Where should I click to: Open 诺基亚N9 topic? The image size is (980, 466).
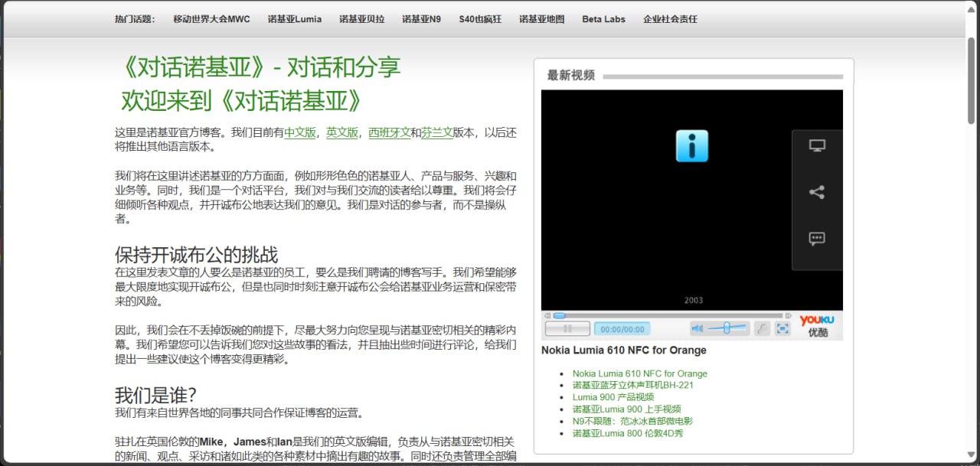[422, 19]
